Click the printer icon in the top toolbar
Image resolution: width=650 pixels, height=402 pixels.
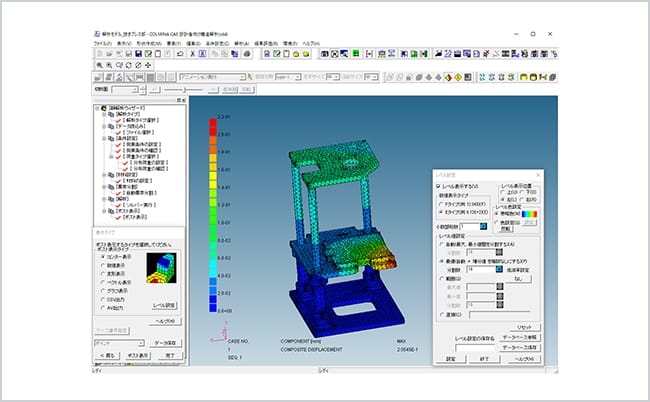(x=247, y=54)
